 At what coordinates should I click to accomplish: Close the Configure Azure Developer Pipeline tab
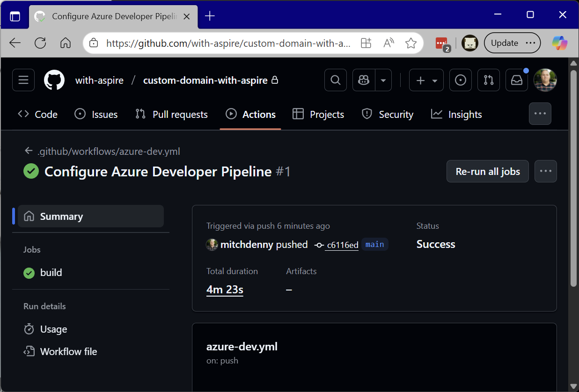187,16
